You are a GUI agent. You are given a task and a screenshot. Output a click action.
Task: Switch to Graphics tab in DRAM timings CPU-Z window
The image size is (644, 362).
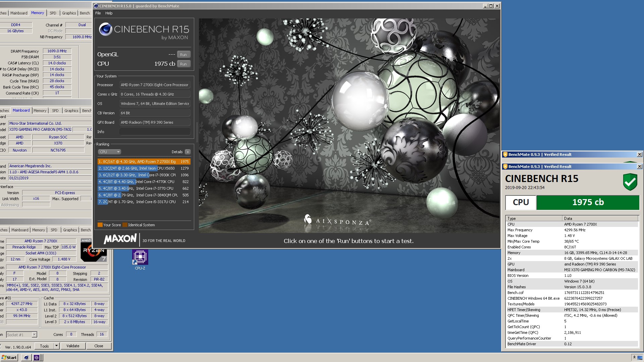[69, 13]
